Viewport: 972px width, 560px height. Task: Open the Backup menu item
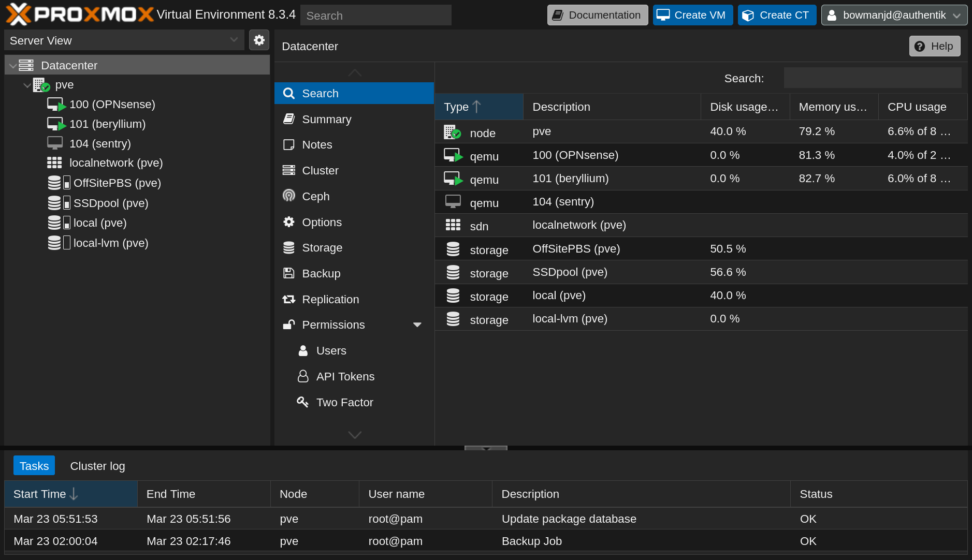(321, 273)
